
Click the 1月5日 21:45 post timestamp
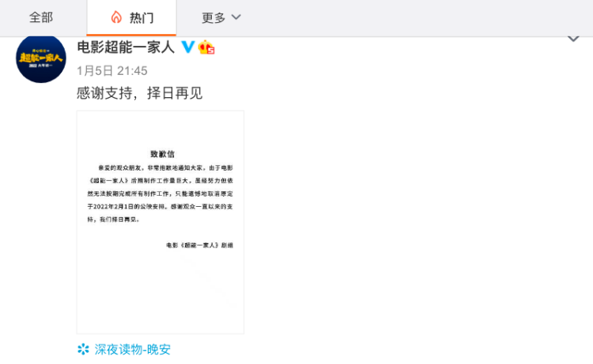[112, 71]
